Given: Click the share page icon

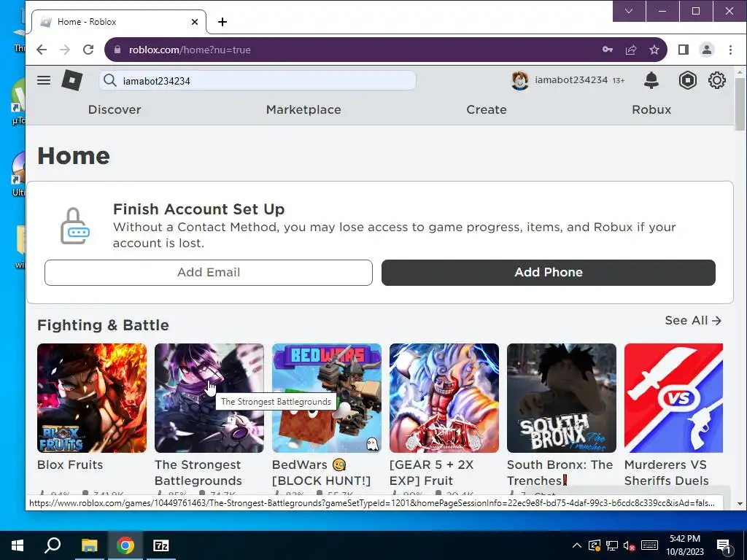Looking at the screenshot, I should (631, 50).
